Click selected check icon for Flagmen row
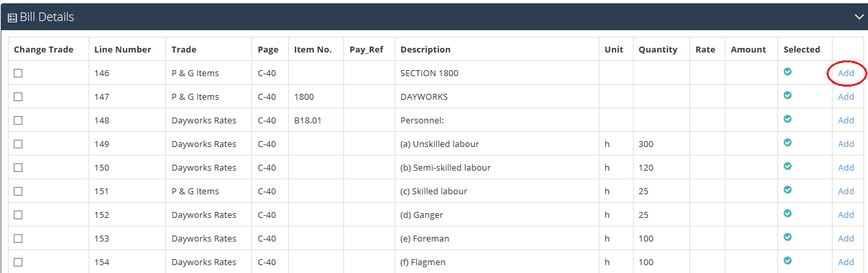This screenshot has width=868, height=273. [788, 261]
